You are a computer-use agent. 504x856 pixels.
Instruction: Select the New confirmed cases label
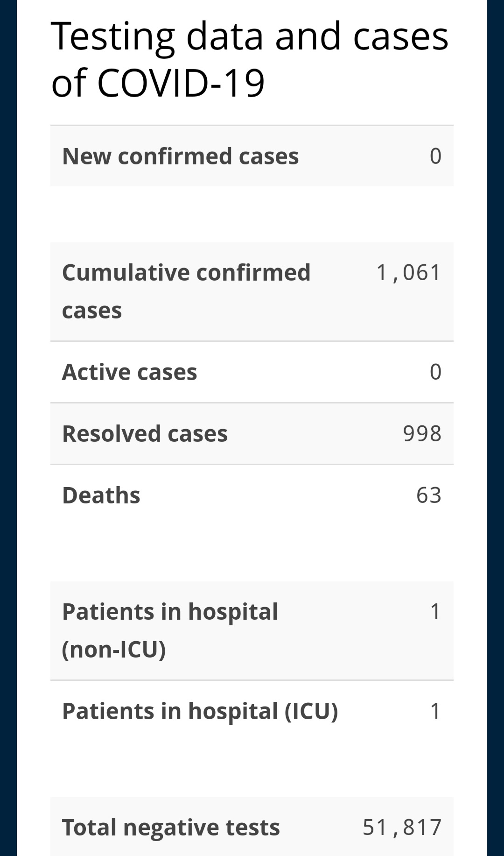pos(180,156)
